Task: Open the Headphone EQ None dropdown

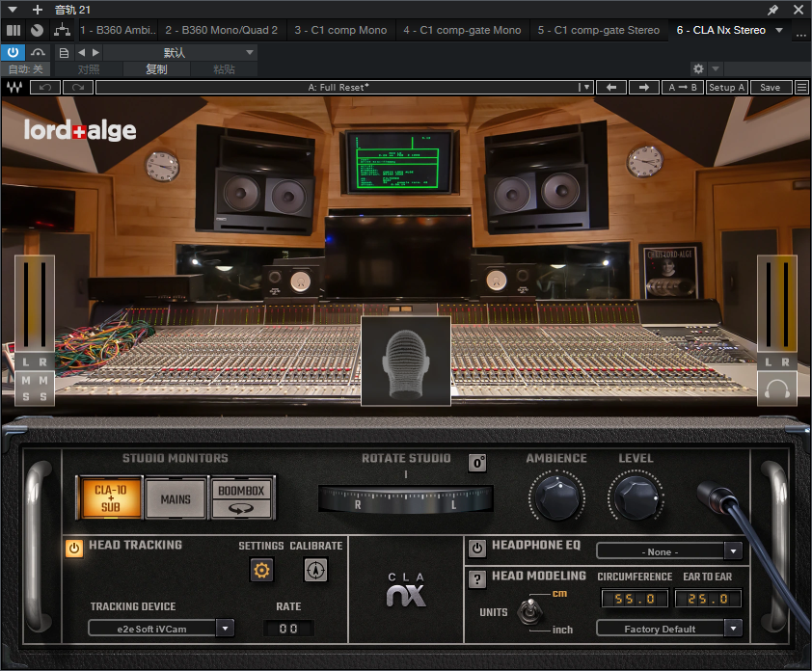Action: pos(669,551)
